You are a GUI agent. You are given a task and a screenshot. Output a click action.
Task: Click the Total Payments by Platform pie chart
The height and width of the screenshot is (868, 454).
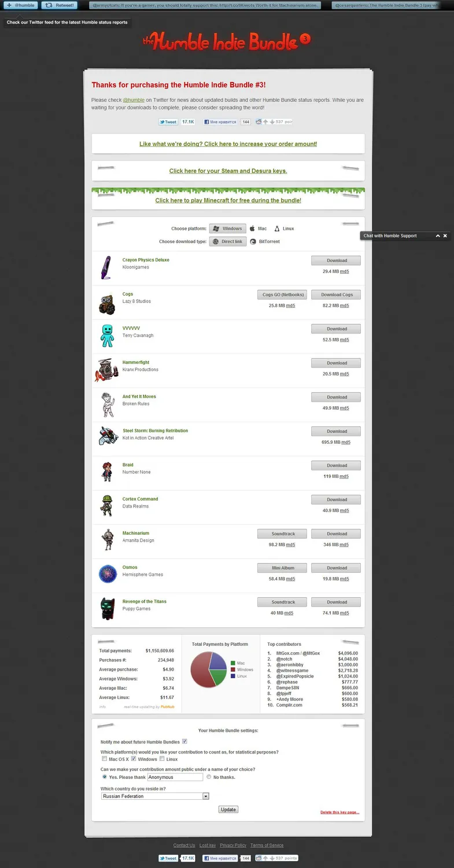point(209,670)
